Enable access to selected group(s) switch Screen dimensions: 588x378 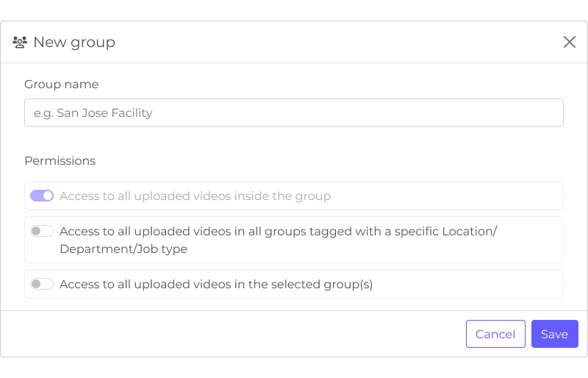click(42, 284)
